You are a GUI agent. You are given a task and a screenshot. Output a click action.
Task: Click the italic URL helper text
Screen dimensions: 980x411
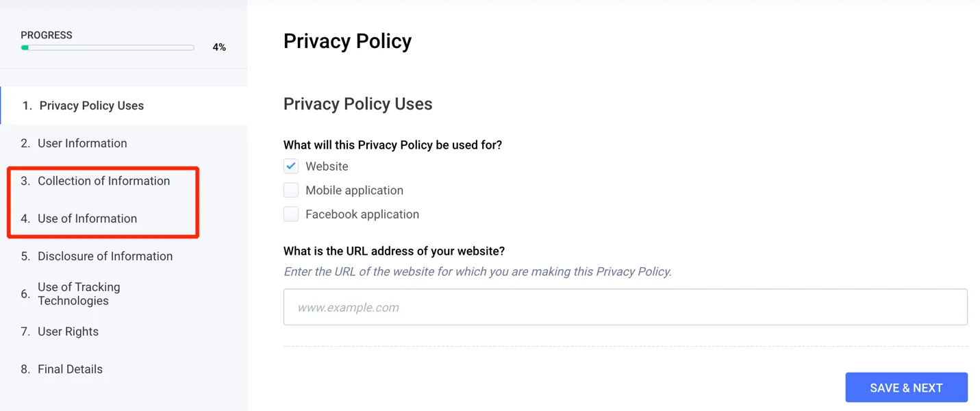[x=477, y=272]
